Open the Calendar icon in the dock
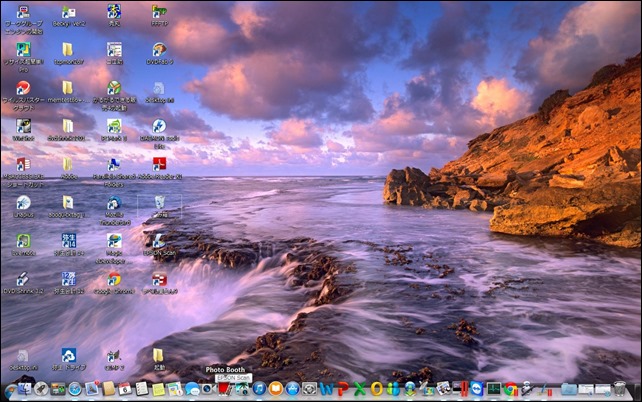Image resolution: width=642 pixels, height=402 pixels. [x=125, y=388]
